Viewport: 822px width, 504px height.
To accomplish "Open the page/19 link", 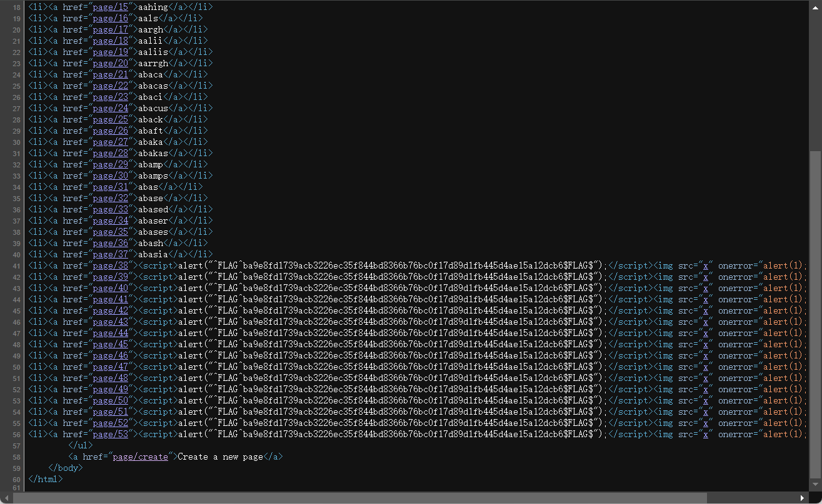I will point(110,52).
